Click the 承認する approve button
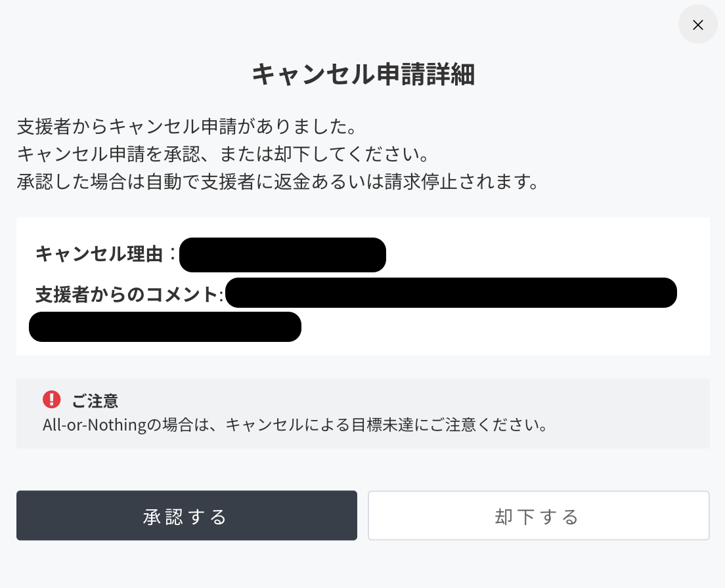The height and width of the screenshot is (588, 725). [x=187, y=516]
